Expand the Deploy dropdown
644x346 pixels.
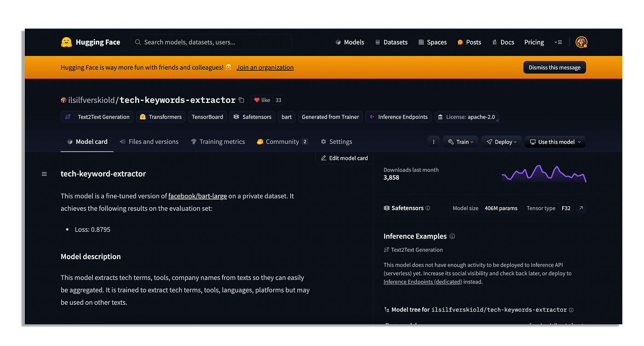(501, 142)
